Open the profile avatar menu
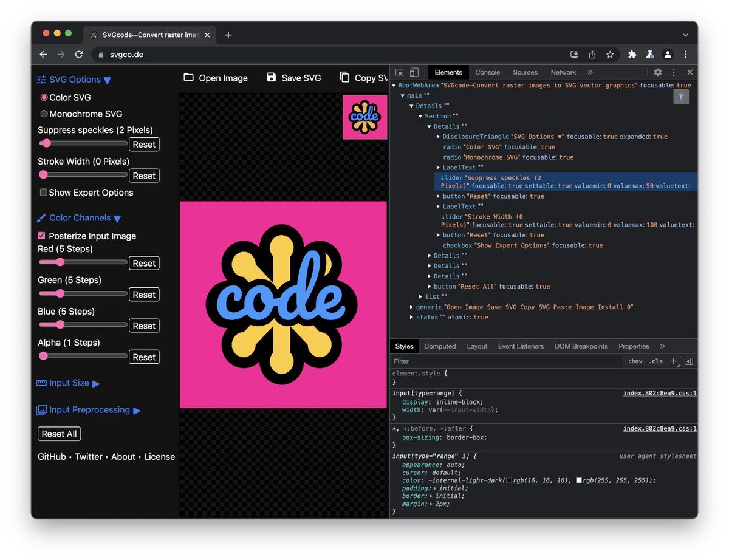Screen dimensions: 729x560 [668, 55]
